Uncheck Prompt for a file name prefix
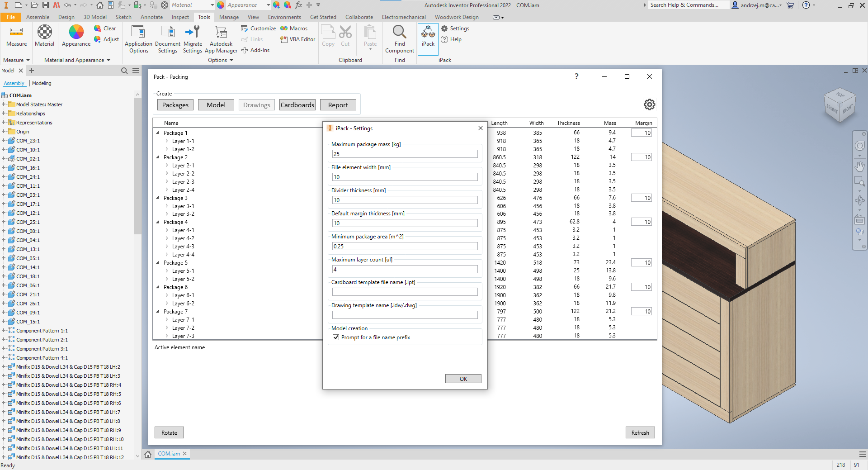Viewport: 868px width, 470px height. pyautogui.click(x=336, y=337)
